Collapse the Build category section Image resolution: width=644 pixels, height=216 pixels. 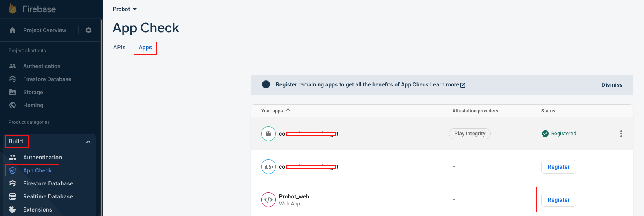click(88, 142)
